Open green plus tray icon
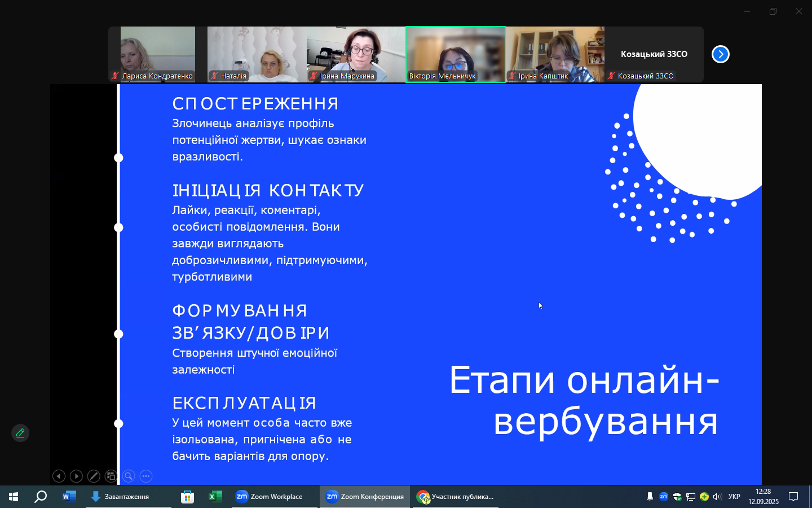 click(704, 497)
